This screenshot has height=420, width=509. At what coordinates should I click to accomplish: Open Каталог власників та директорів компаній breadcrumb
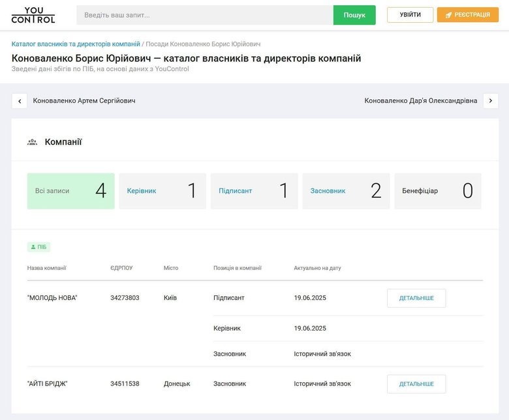pyautogui.click(x=76, y=44)
